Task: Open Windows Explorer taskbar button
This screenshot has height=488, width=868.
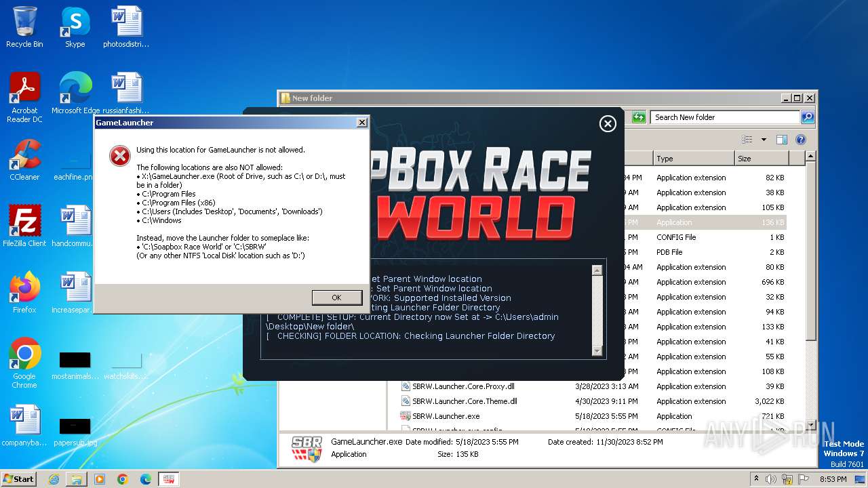Action: pyautogui.click(x=77, y=479)
